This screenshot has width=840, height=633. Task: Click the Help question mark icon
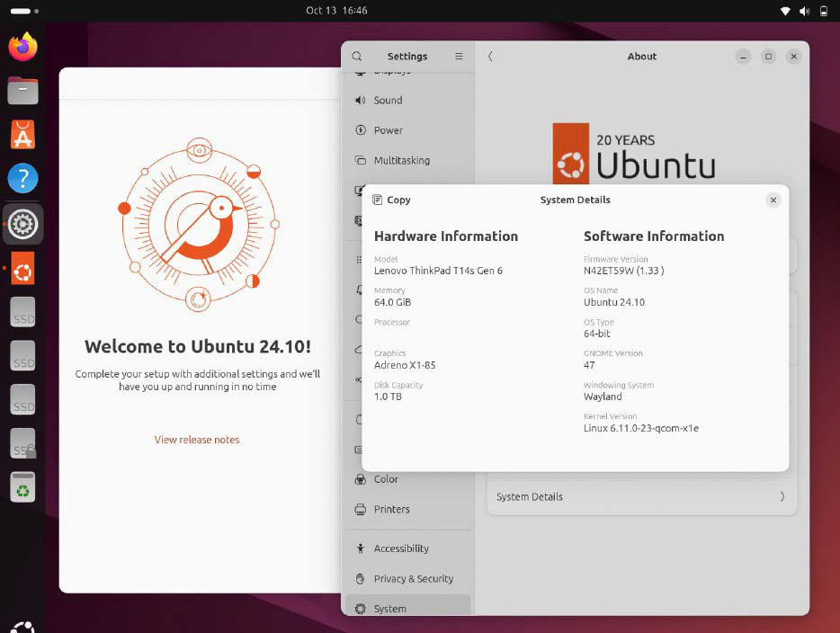pos(22,178)
